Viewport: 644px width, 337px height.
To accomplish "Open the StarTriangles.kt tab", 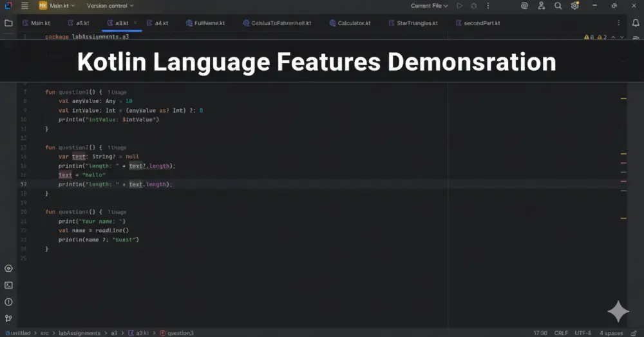I will pos(413,23).
